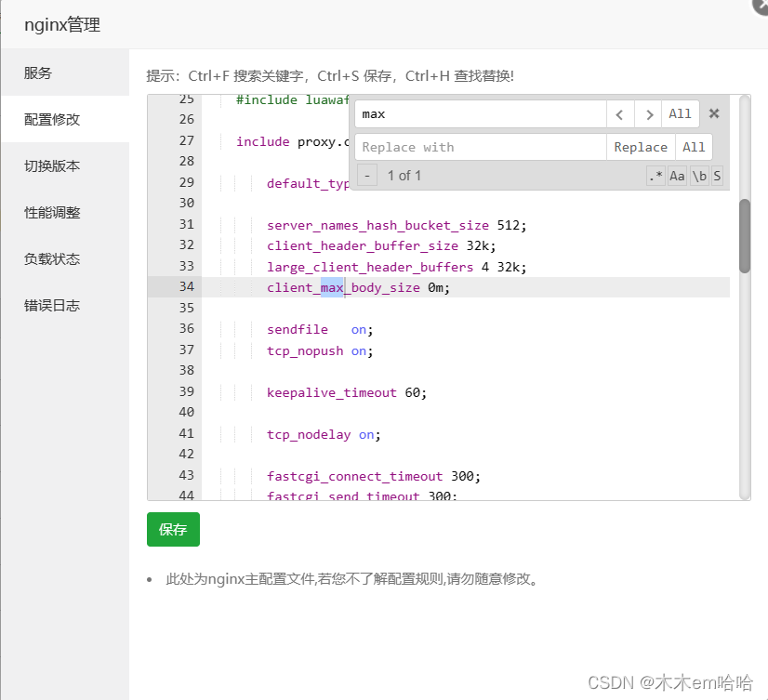Switch to 负载状态 tab

(52, 259)
